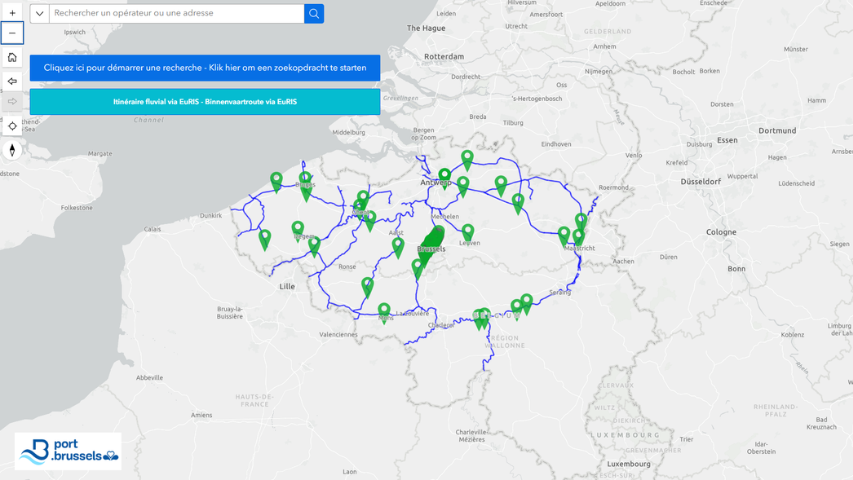Open 'Itinéraire fluvial via EuRIS' link
This screenshot has width=853, height=480.
pos(205,102)
